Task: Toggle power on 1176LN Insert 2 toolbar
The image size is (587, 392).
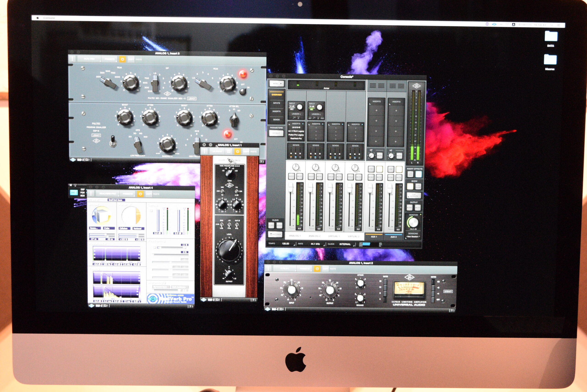Action: pyautogui.click(x=317, y=269)
